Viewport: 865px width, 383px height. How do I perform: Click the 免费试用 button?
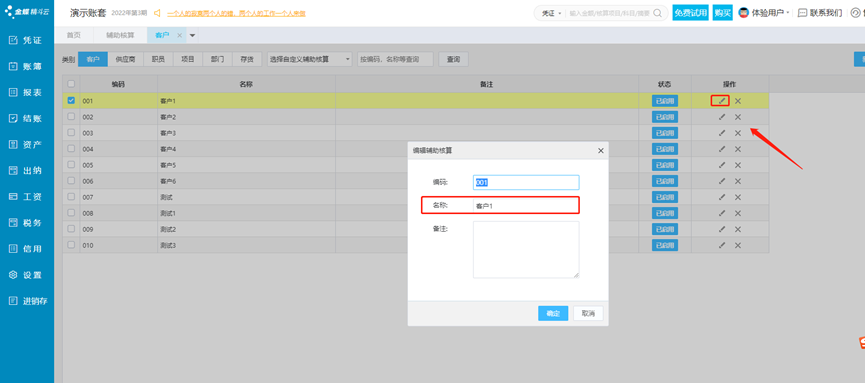coord(690,13)
